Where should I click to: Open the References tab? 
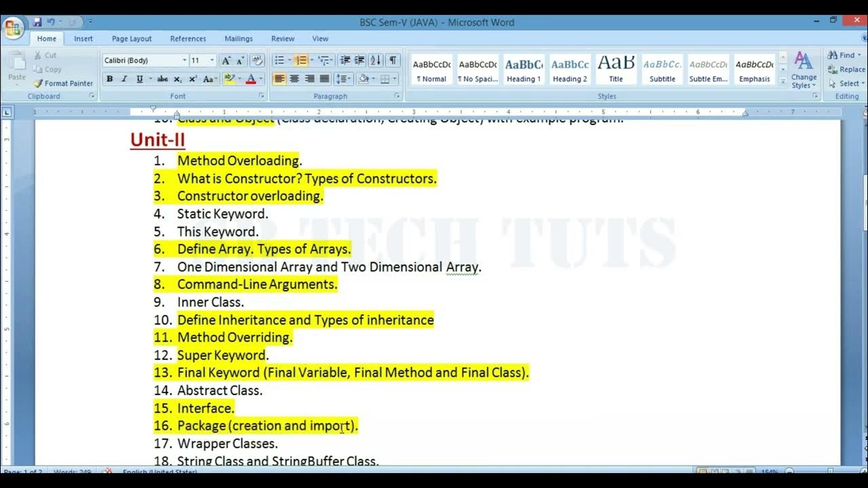click(x=188, y=39)
